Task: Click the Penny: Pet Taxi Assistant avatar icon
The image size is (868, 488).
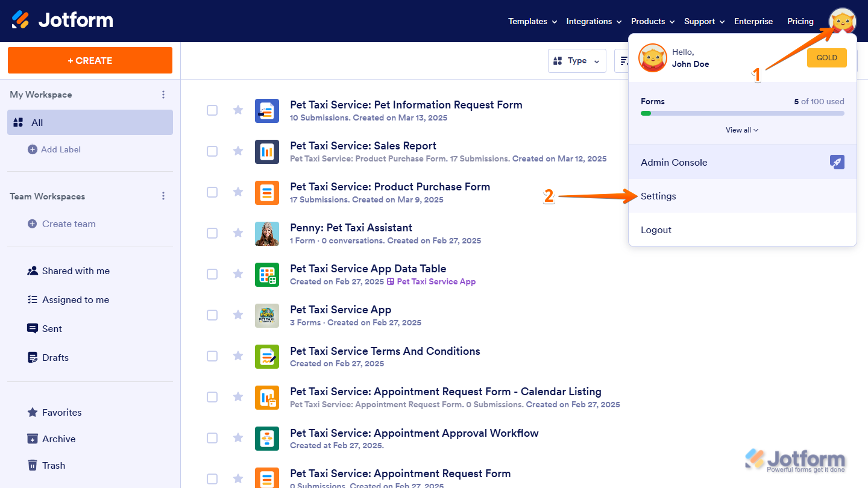Action: point(267,233)
